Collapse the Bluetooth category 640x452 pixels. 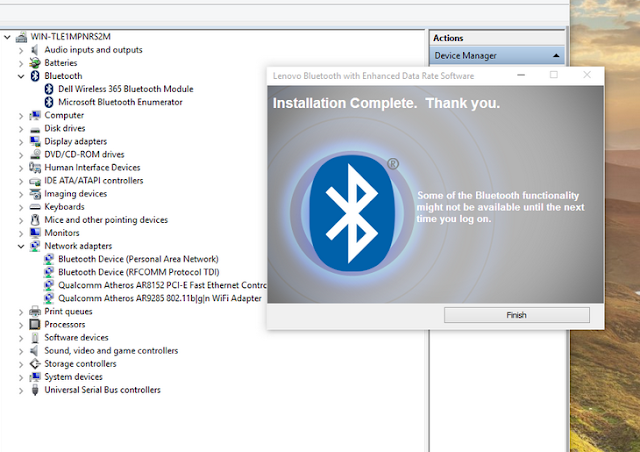coord(21,76)
